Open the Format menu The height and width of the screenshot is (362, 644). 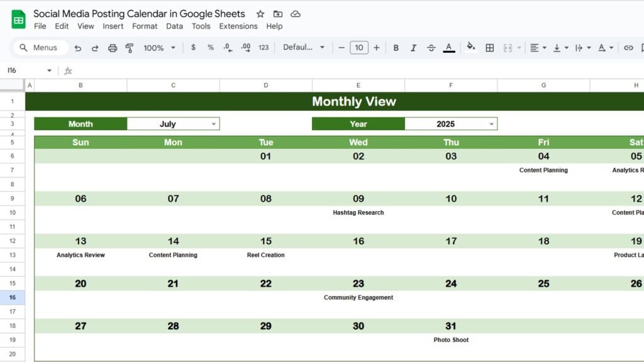click(145, 26)
